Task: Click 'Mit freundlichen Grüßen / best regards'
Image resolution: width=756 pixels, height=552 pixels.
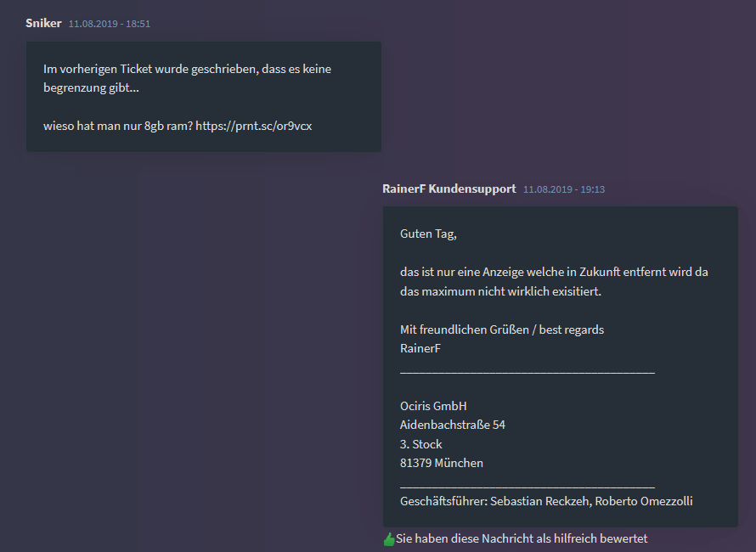Action: (x=501, y=330)
